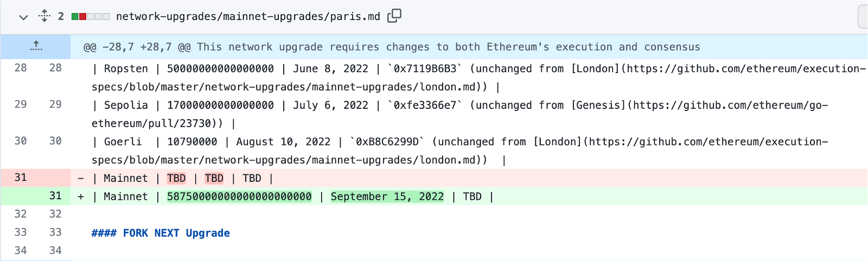Select the deleted line number 31
Screen dimensions: 868x261
coord(21,178)
